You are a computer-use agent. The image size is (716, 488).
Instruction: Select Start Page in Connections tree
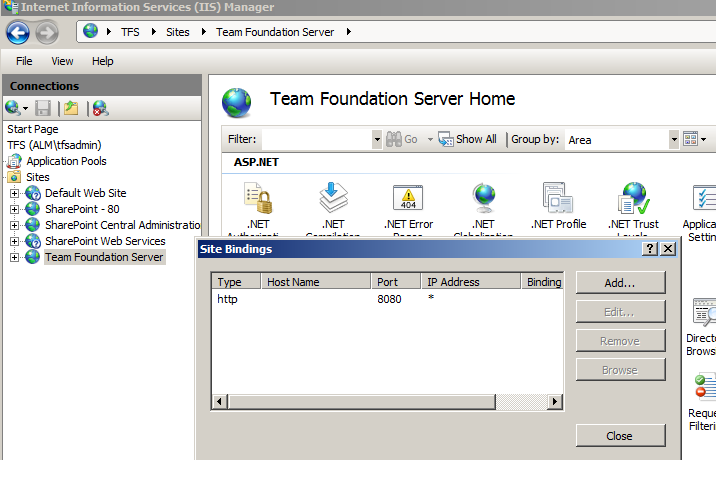point(33,129)
